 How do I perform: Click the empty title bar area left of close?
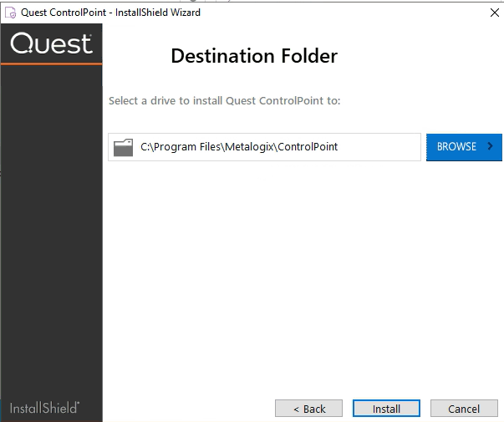pos(351,13)
